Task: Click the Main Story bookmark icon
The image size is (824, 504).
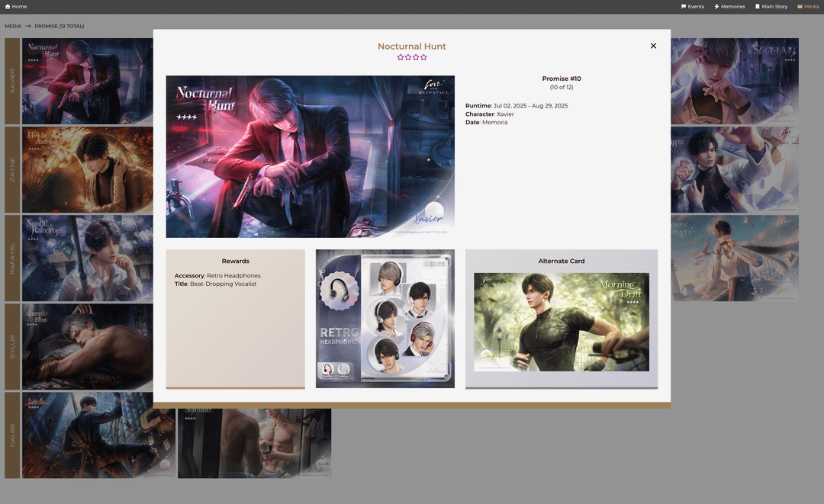Action: tap(758, 6)
